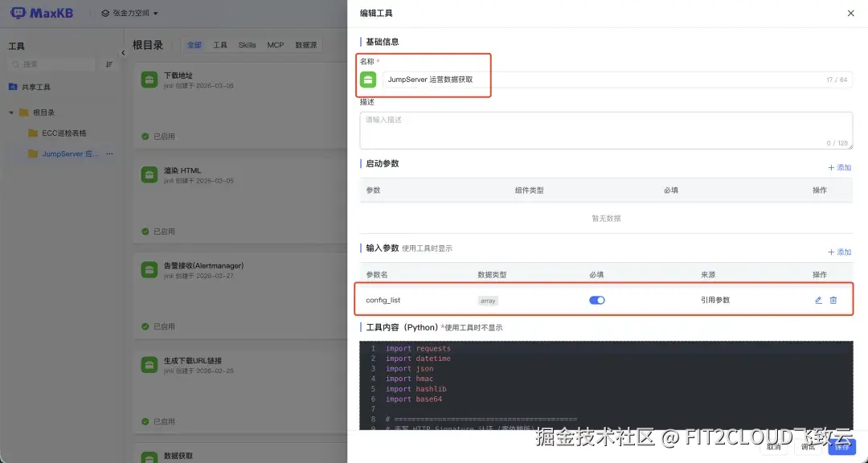Click the 渲染 HTML card title

tap(182, 170)
